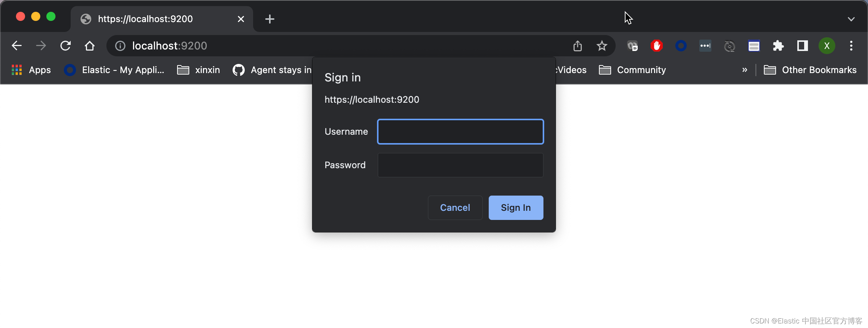Expand the hidden bookmarks chevron
Image resolution: width=868 pixels, height=328 pixels.
(744, 70)
